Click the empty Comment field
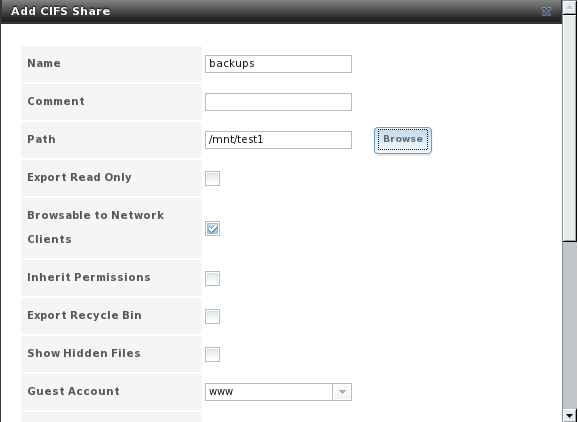 pos(278,102)
